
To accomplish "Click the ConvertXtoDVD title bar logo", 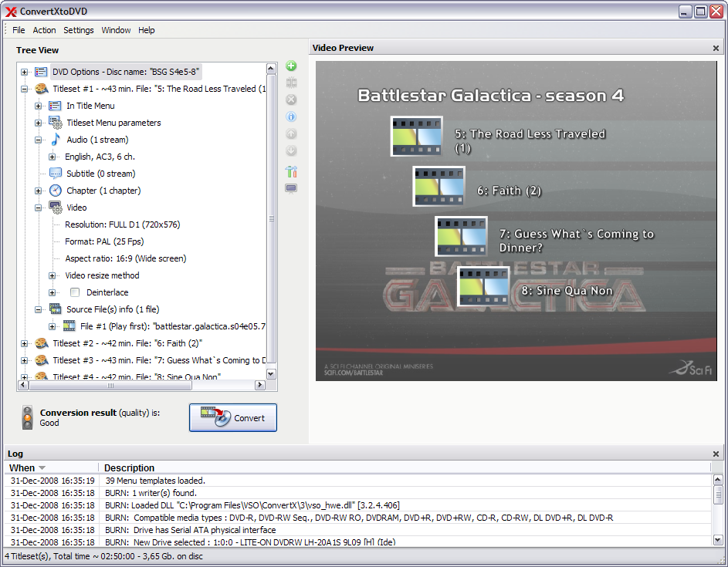I will (x=11, y=12).
